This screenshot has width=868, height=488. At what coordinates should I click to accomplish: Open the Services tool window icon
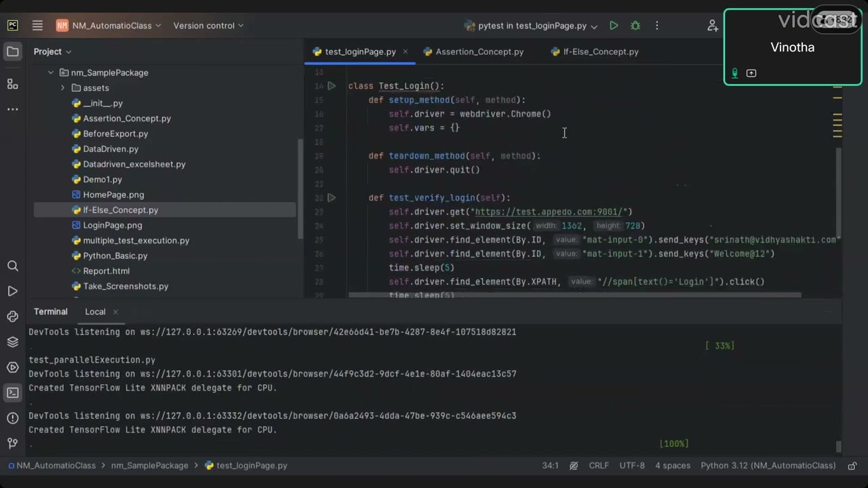13,367
